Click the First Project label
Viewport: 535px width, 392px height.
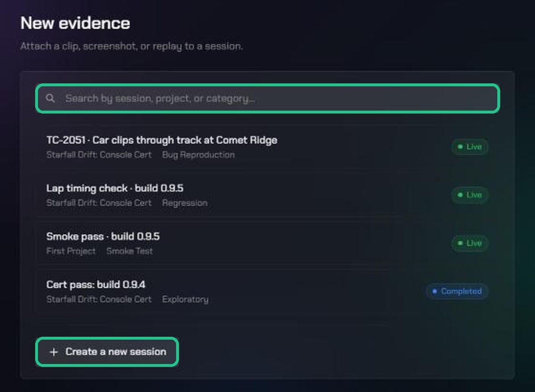pos(71,251)
